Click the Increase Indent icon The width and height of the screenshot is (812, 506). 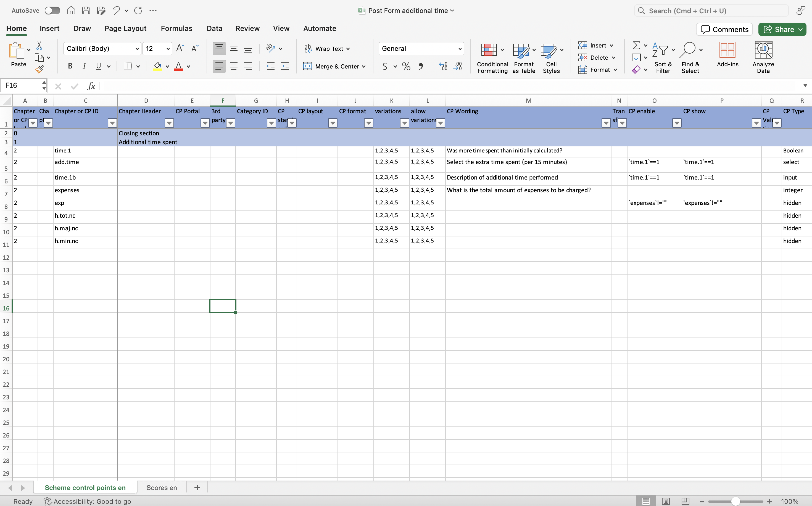pos(285,66)
